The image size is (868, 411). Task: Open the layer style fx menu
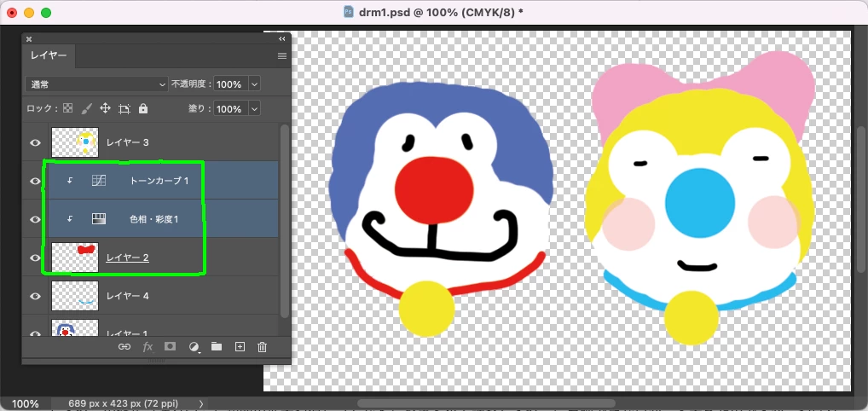(x=148, y=347)
